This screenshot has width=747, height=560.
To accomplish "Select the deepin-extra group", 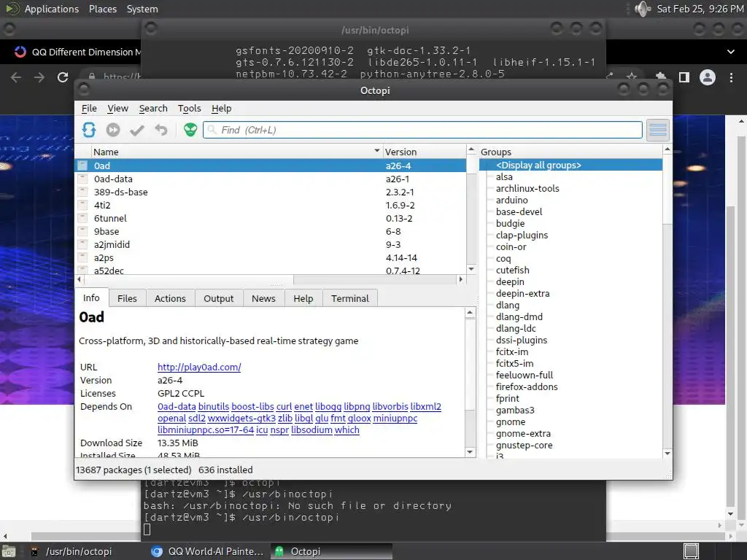I will click(522, 293).
